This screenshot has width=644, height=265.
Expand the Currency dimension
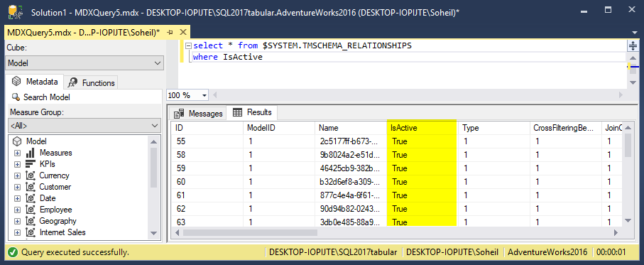(x=17, y=175)
